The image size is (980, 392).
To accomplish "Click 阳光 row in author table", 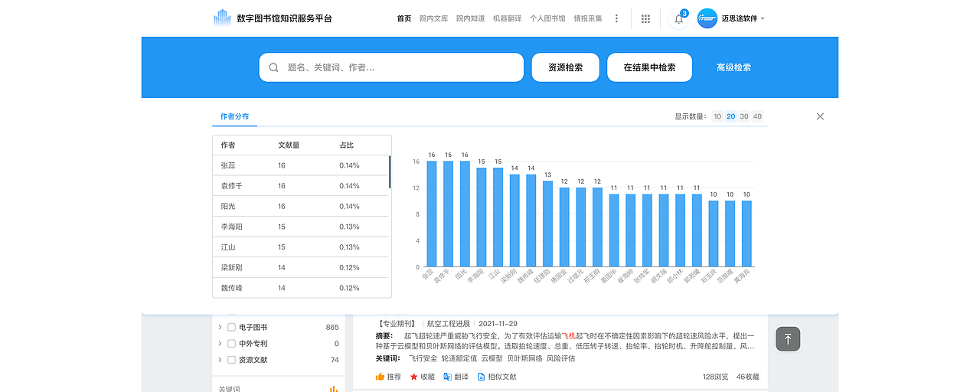I will coord(301,206).
